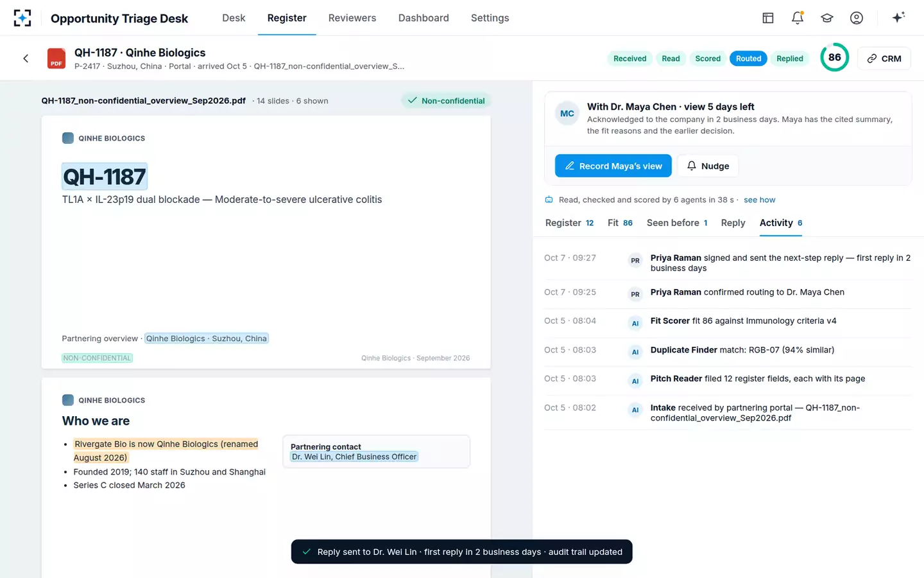This screenshot has width=924, height=578.
Task: Select the Register 12 panel tab
Action: (x=569, y=223)
